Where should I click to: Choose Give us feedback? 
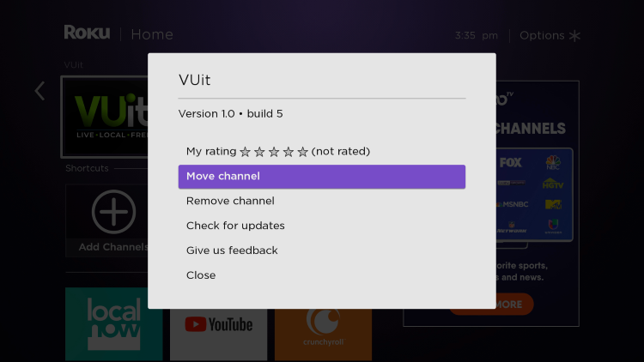pos(322,250)
